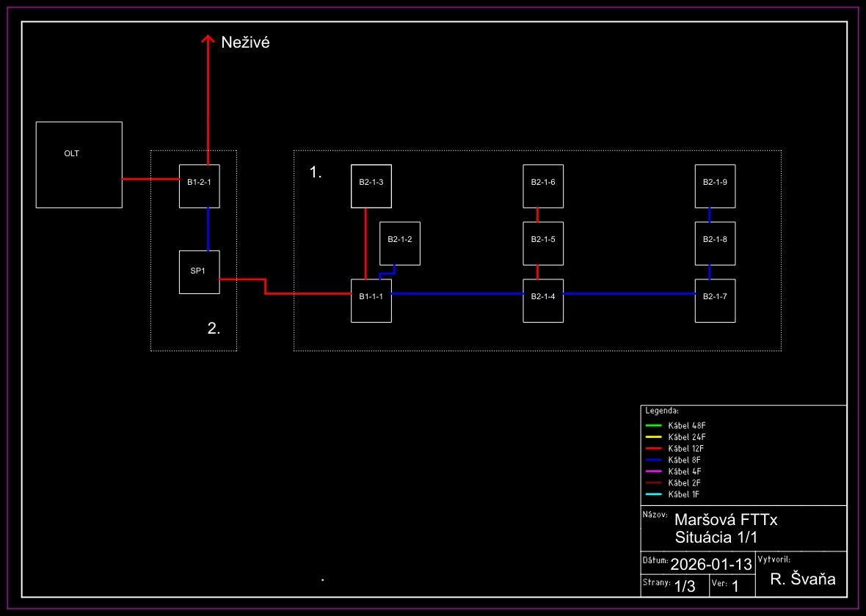866x616 pixels.
Task: Select the page number 1/3 field
Action: [684, 586]
